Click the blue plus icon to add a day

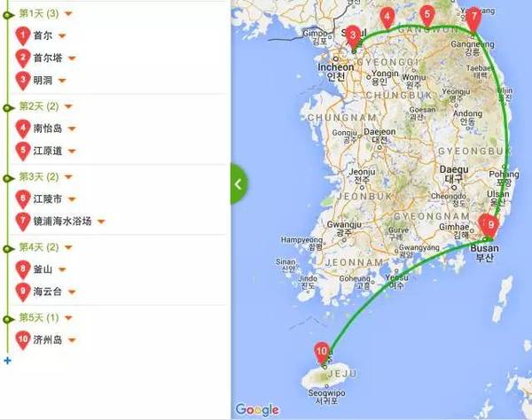click(7, 361)
